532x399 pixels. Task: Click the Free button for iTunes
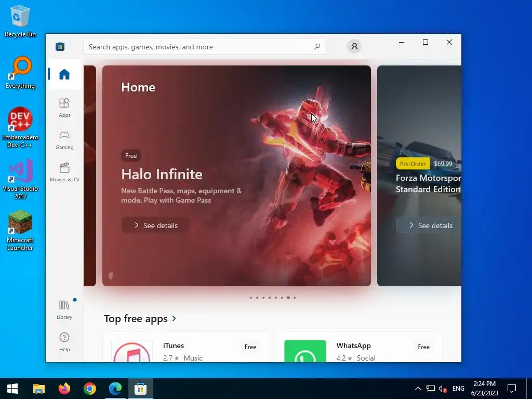click(250, 347)
